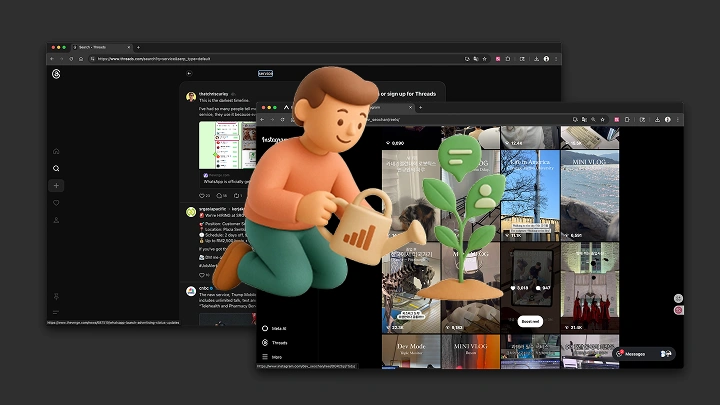
Task: Open Activity heart in Threads sidebar
Action: coord(56,203)
